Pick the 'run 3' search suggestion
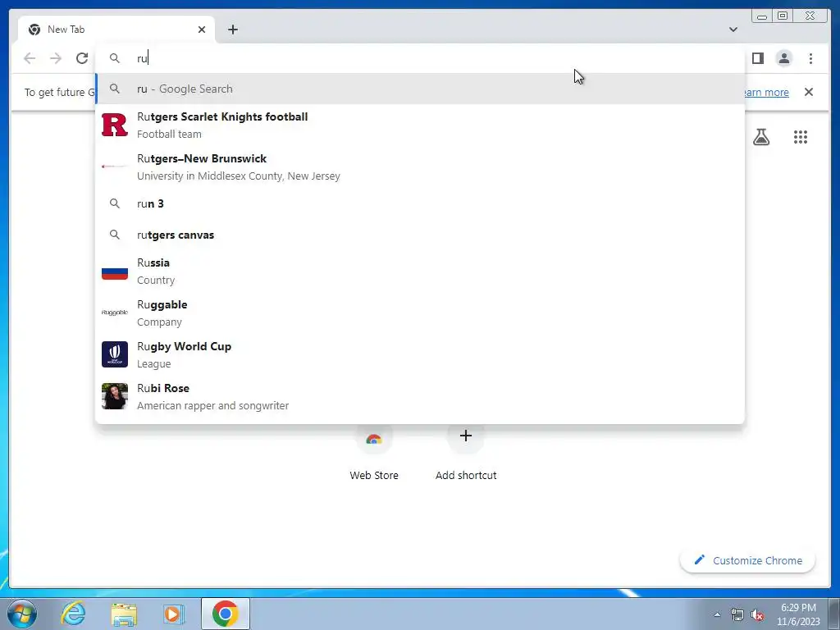Screen dimensions: 840x630 click(420, 203)
